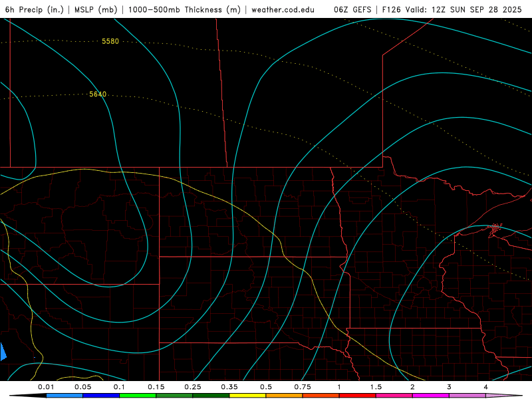Click the '0.15' colorbar label
532x399 pixels.
[156, 387]
